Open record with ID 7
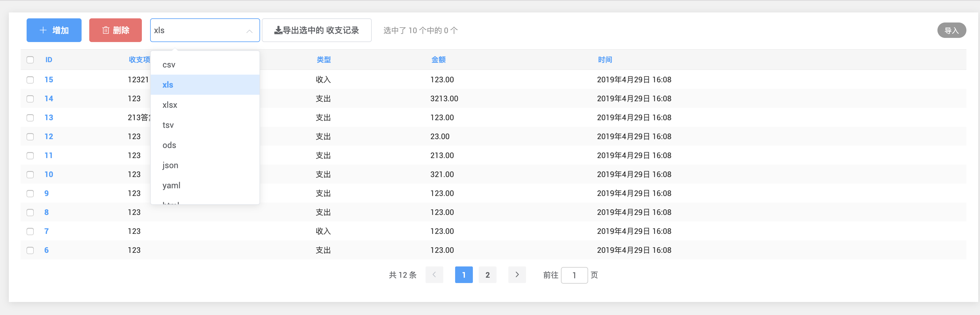 pyautogui.click(x=46, y=231)
